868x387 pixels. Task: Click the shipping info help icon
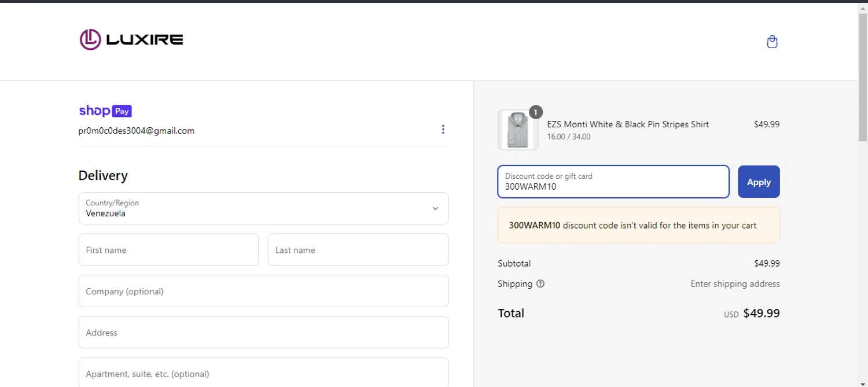point(540,284)
